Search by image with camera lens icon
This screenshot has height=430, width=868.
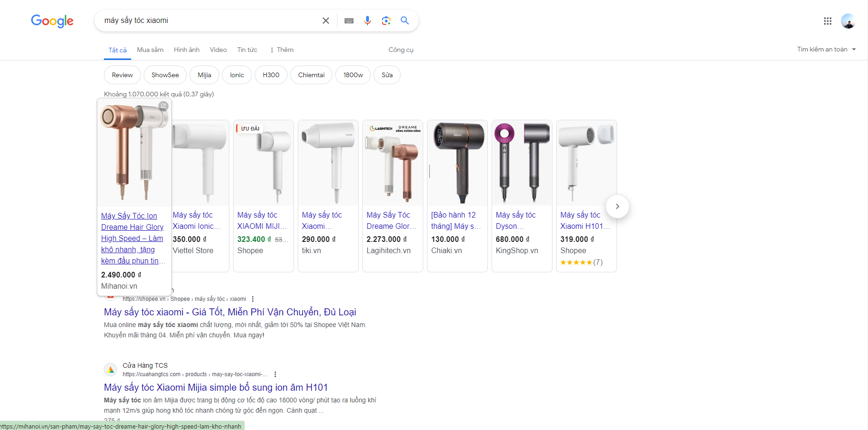386,21
